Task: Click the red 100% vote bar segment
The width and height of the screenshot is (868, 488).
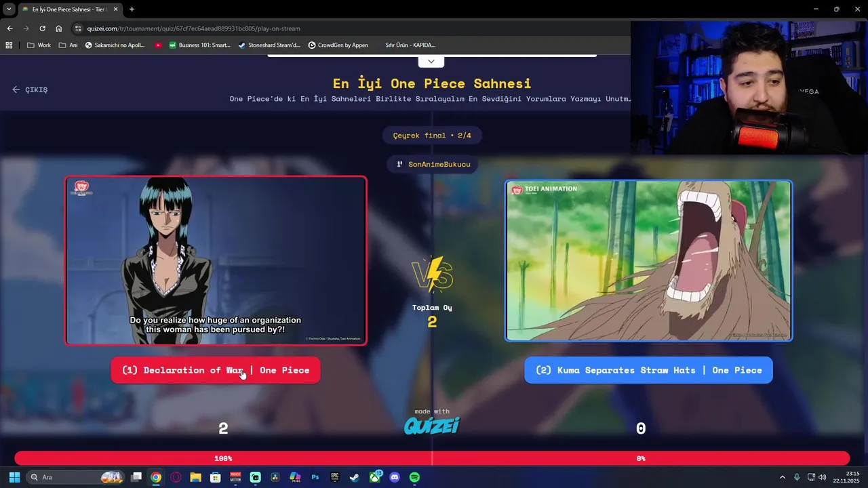Action: tap(223, 458)
